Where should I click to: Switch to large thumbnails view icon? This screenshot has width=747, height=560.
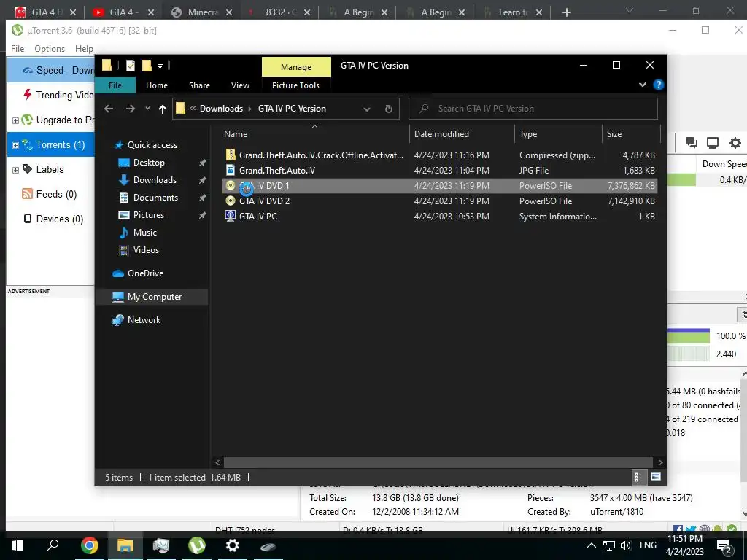pyautogui.click(x=656, y=477)
